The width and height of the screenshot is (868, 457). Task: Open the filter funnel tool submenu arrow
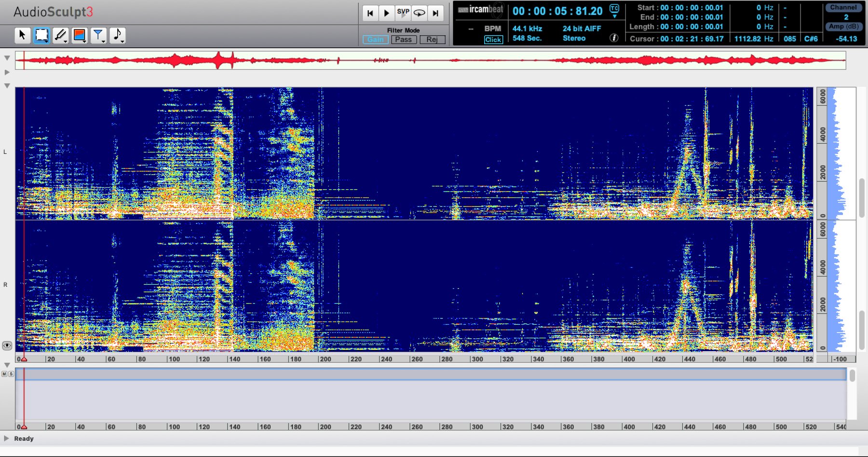(104, 42)
